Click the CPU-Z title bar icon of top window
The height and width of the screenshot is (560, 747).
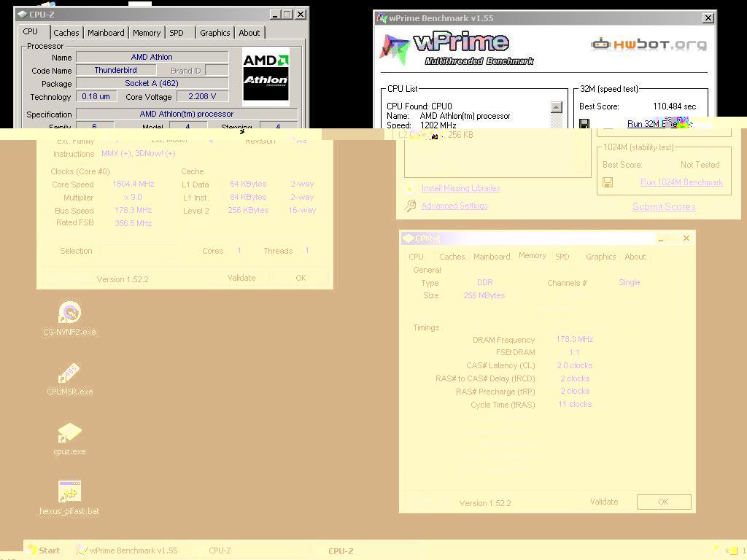point(23,15)
